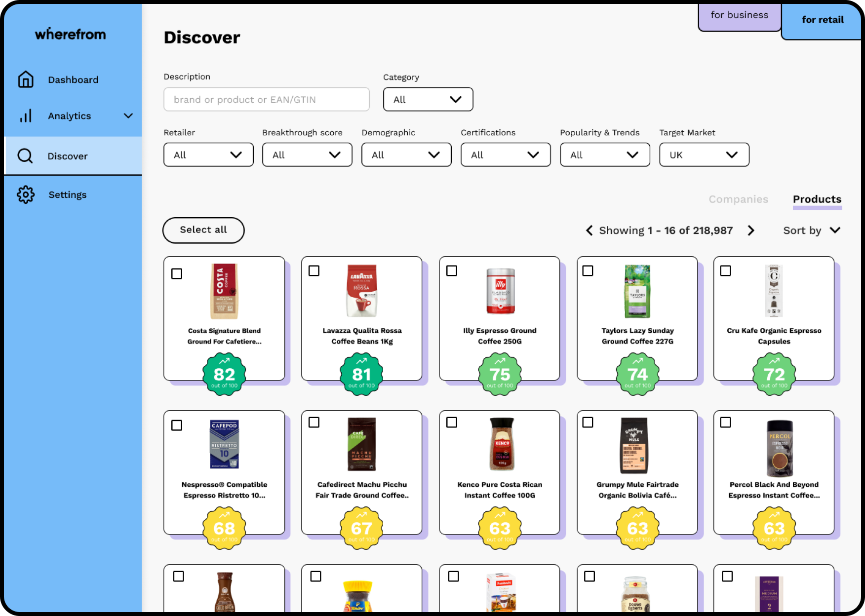
Task: Focus the Description search field
Action: point(267,99)
